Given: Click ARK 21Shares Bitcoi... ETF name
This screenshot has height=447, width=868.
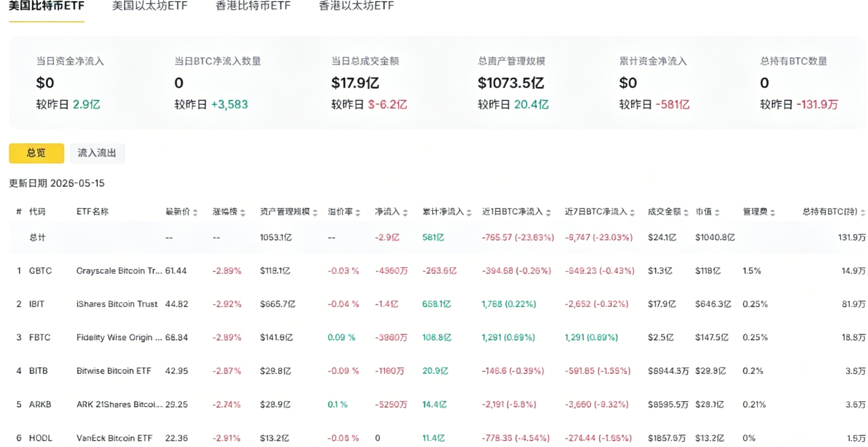Looking at the screenshot, I should pyautogui.click(x=119, y=404).
